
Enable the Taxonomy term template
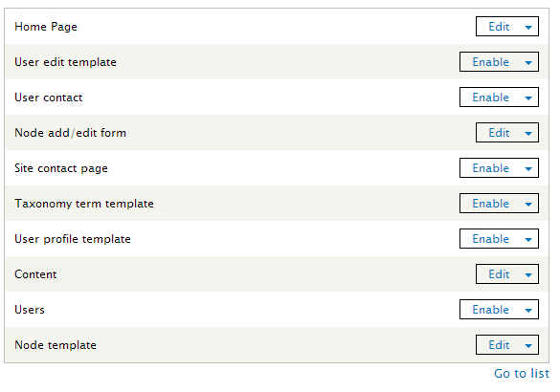coord(490,204)
